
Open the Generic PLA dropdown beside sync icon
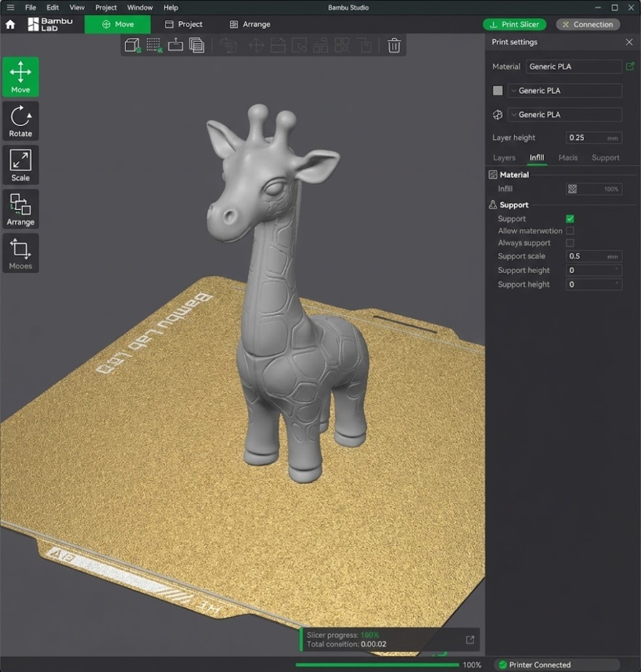(x=565, y=114)
